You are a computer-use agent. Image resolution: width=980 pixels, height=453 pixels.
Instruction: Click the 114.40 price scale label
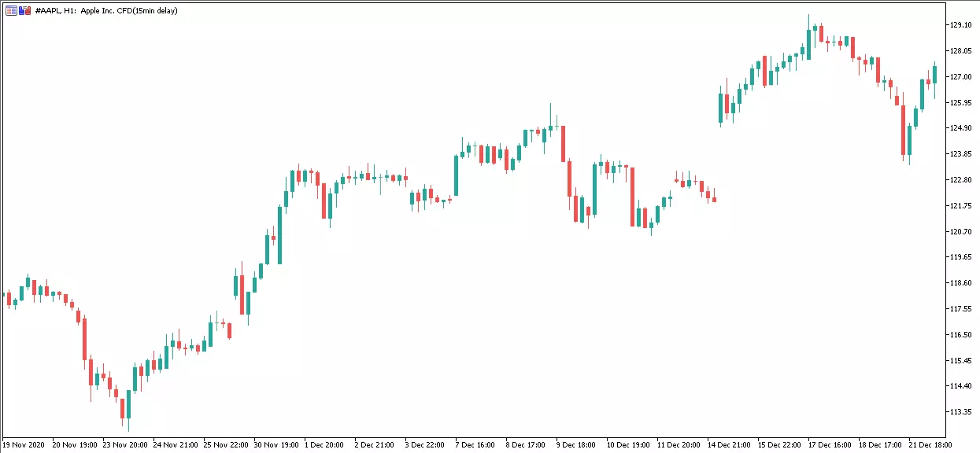(961, 386)
